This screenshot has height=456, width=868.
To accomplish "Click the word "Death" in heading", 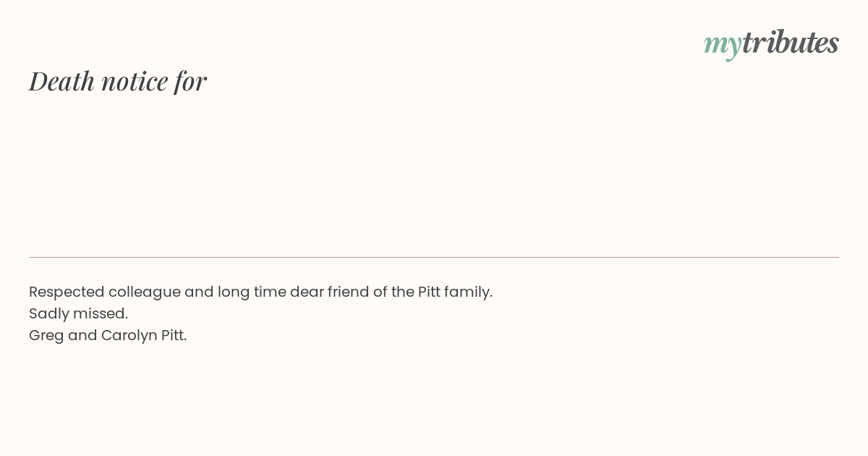I will click(62, 81).
